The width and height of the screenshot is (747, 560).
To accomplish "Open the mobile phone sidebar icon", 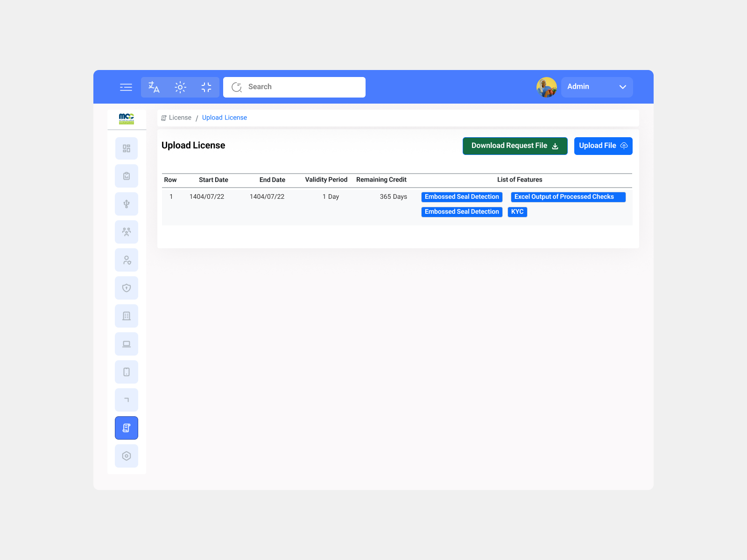I will (127, 372).
